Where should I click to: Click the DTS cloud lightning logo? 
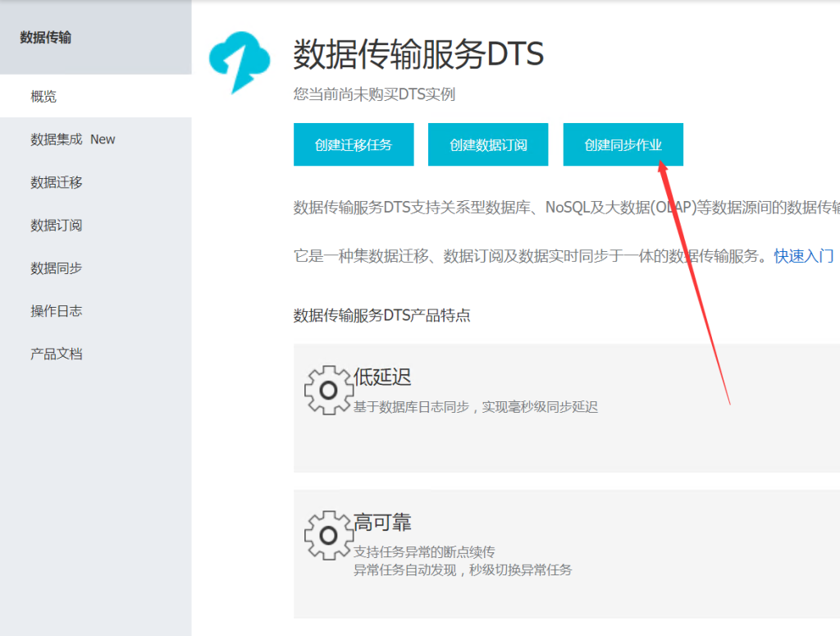click(240, 62)
